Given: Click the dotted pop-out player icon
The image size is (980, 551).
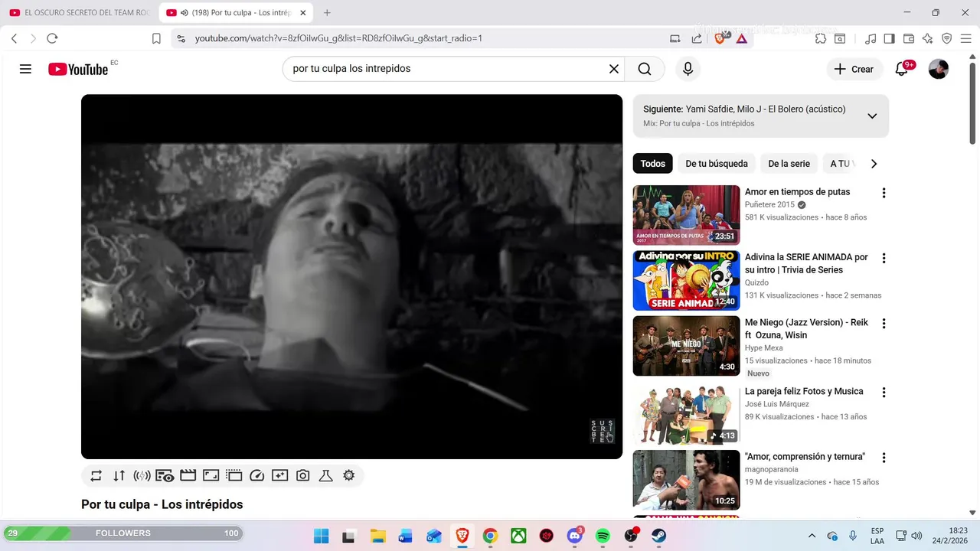Looking at the screenshot, I should coord(234,476).
